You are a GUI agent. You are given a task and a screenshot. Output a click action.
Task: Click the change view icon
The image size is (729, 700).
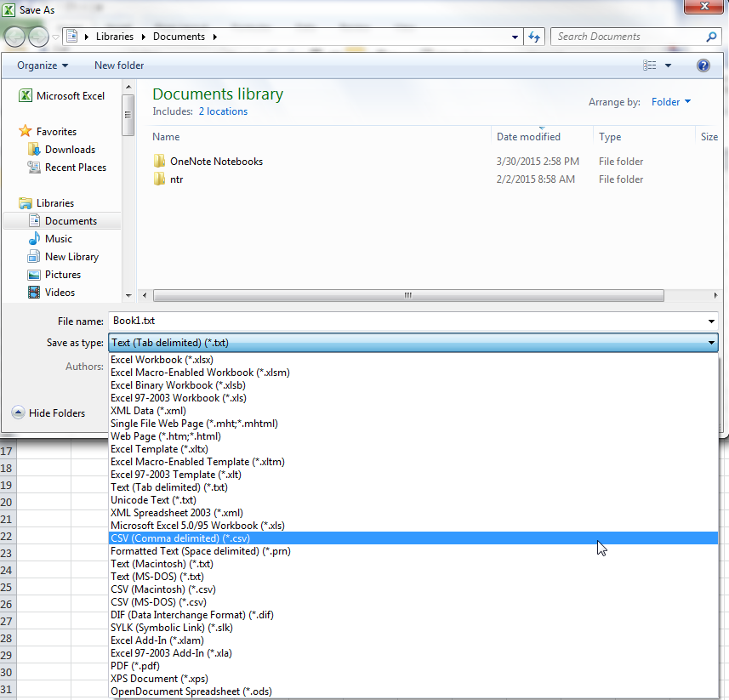pos(650,65)
